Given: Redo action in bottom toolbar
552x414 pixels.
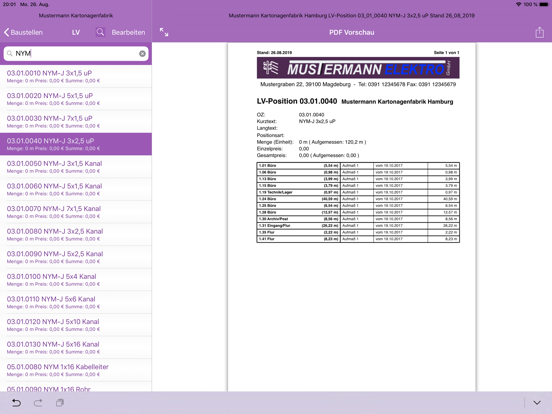Looking at the screenshot, I should (38, 403).
